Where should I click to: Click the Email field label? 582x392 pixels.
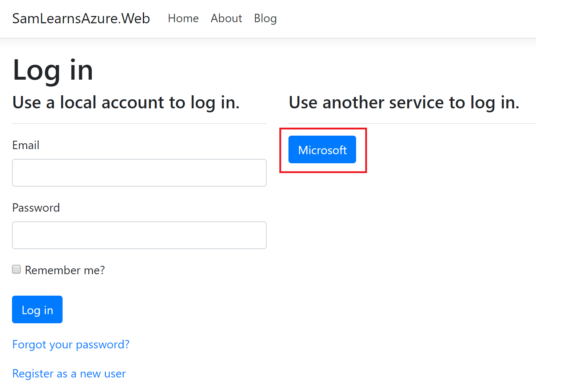pos(25,145)
